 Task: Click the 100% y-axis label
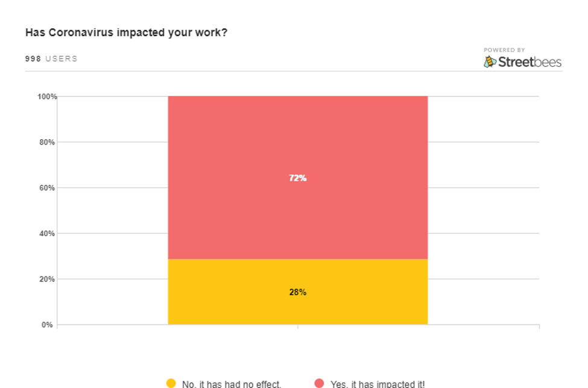coord(47,96)
